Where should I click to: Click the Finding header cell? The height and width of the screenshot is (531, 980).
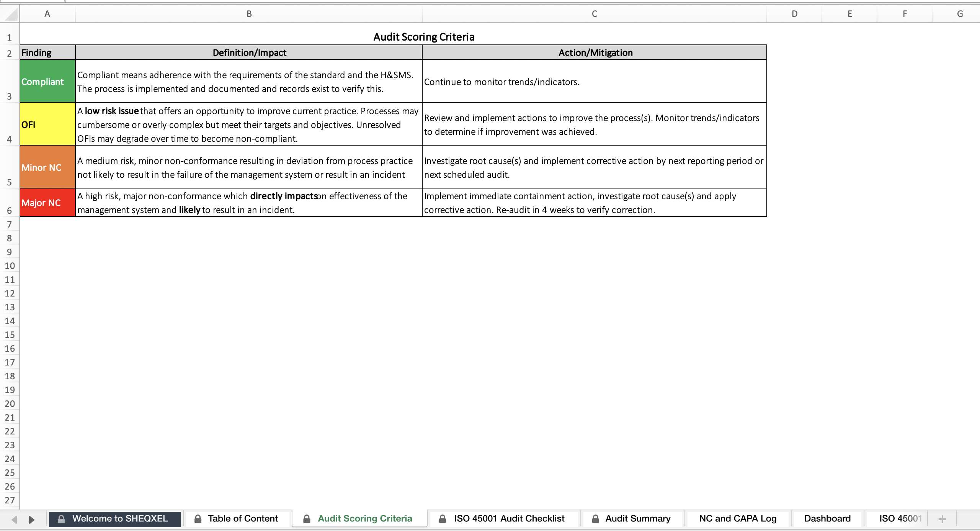click(x=47, y=52)
